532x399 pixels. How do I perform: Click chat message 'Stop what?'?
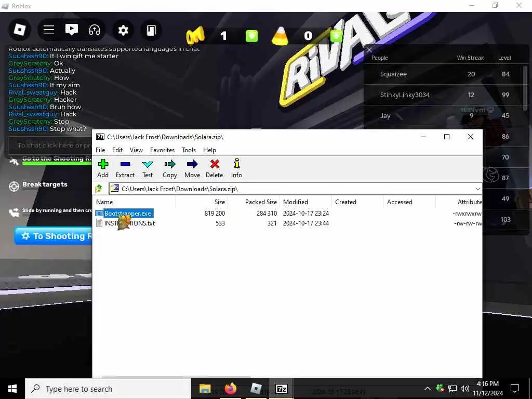click(x=68, y=129)
